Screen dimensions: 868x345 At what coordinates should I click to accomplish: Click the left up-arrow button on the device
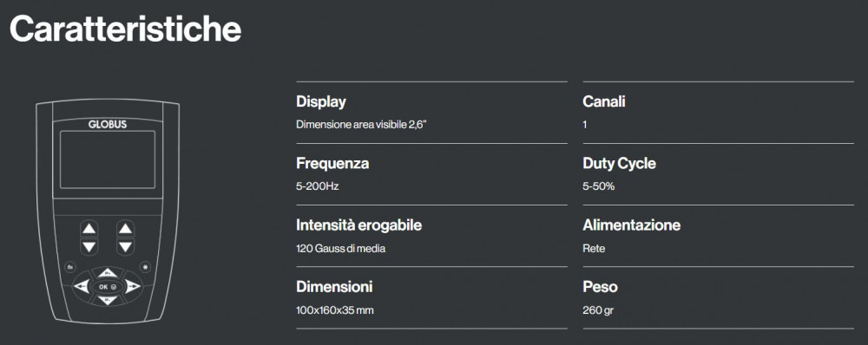tap(89, 228)
